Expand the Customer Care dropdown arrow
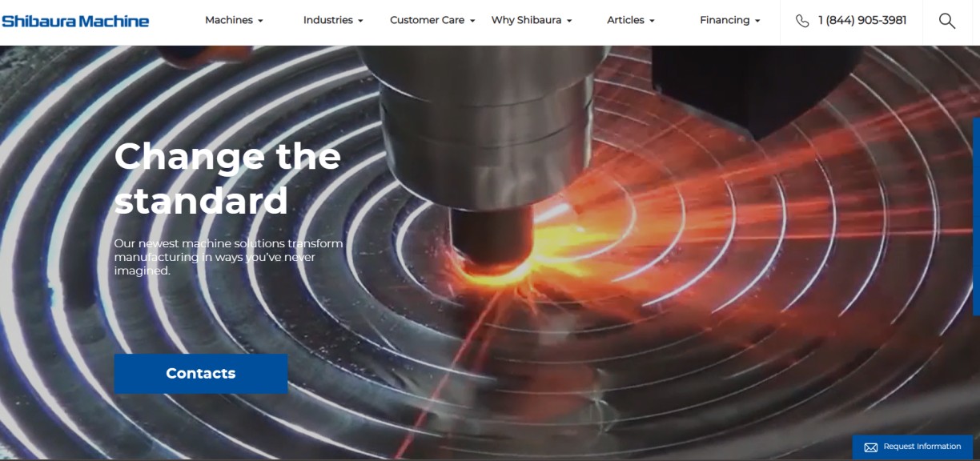Image resolution: width=980 pixels, height=461 pixels. click(472, 21)
